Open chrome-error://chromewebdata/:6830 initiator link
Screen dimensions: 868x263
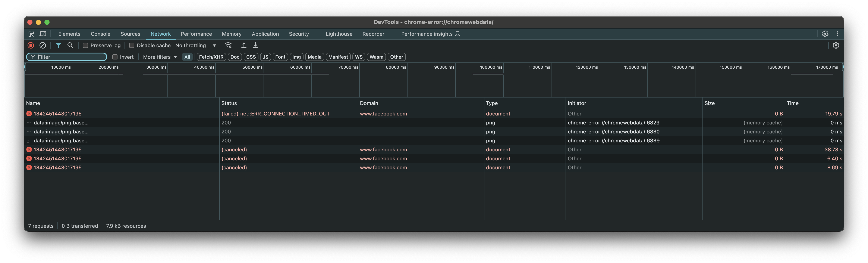pyautogui.click(x=613, y=131)
